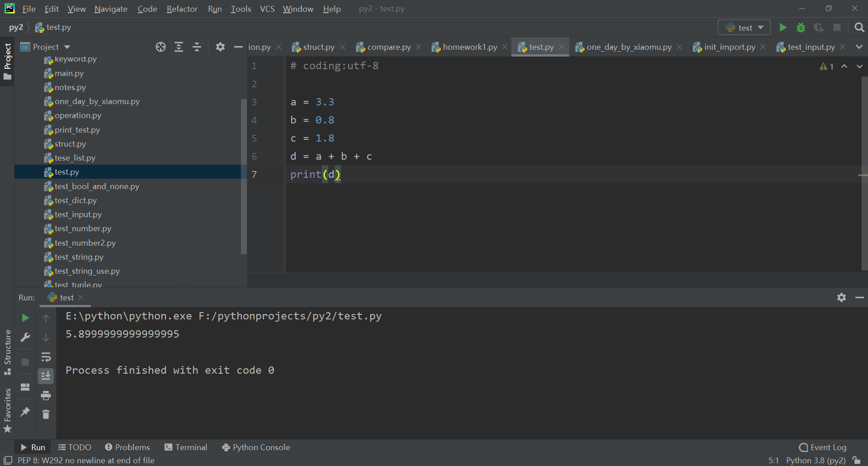The image size is (868, 466).
Task: Open the Tools menu
Action: [x=241, y=9]
